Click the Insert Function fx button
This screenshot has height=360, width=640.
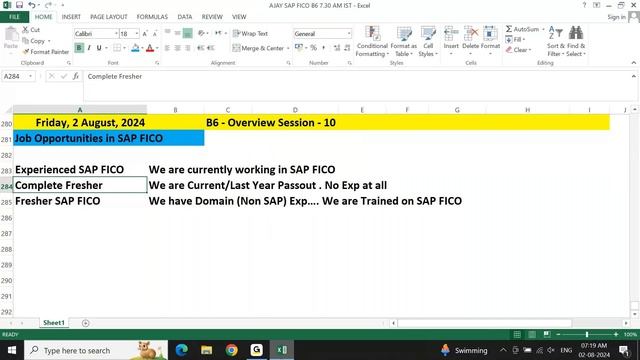point(76,76)
